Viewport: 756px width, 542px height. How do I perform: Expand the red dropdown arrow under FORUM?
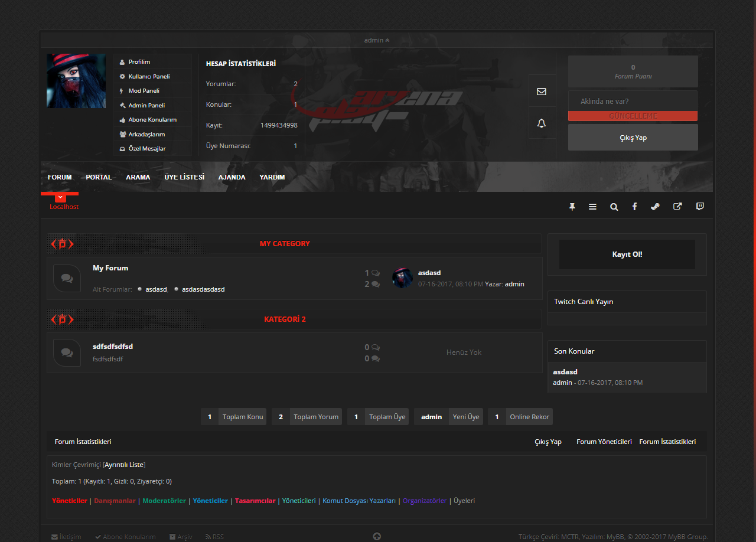point(60,197)
